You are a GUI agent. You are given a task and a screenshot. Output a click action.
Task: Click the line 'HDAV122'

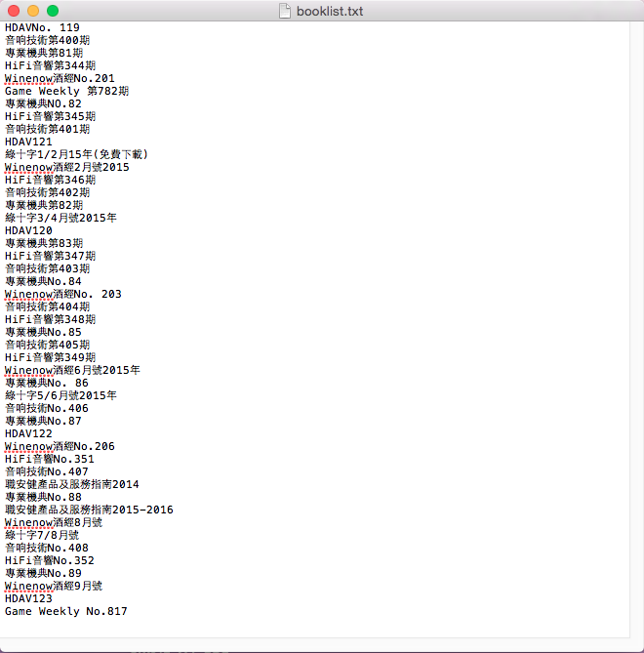point(28,434)
